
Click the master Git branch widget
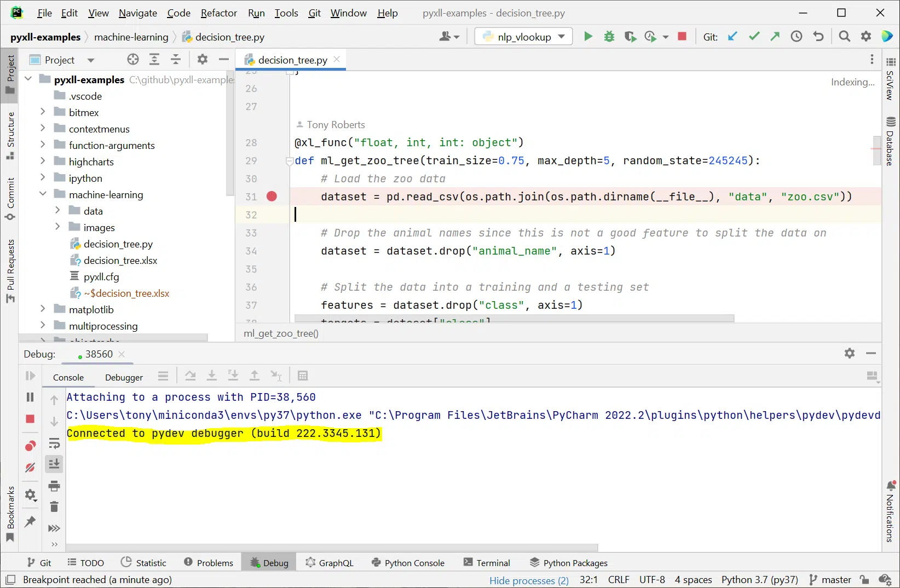tap(830, 580)
